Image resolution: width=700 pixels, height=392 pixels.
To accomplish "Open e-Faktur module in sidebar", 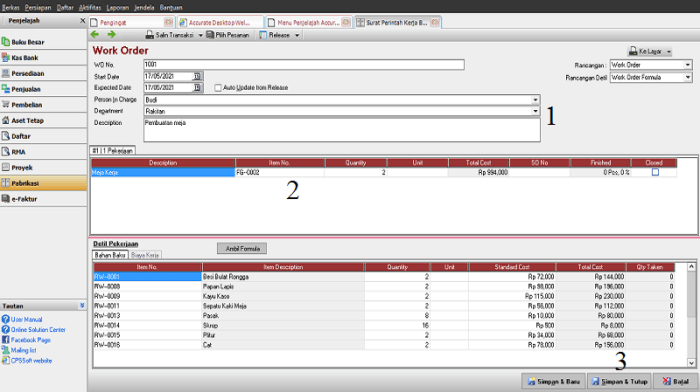I will pyautogui.click(x=43, y=199).
